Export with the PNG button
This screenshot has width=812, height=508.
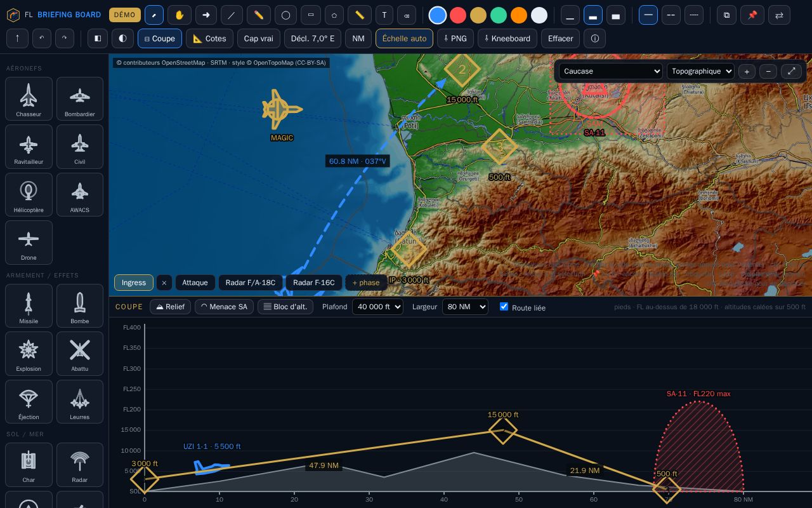455,38
